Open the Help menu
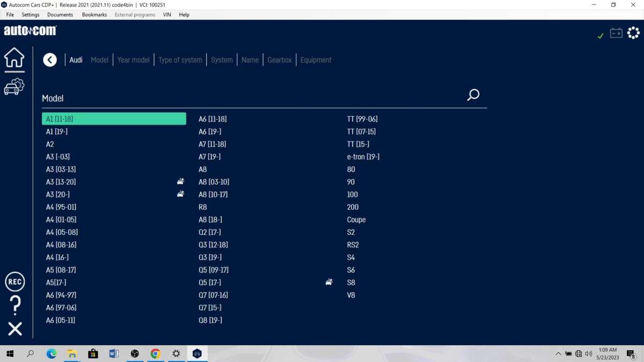Screen dimensions: 644x362 coord(184,14)
